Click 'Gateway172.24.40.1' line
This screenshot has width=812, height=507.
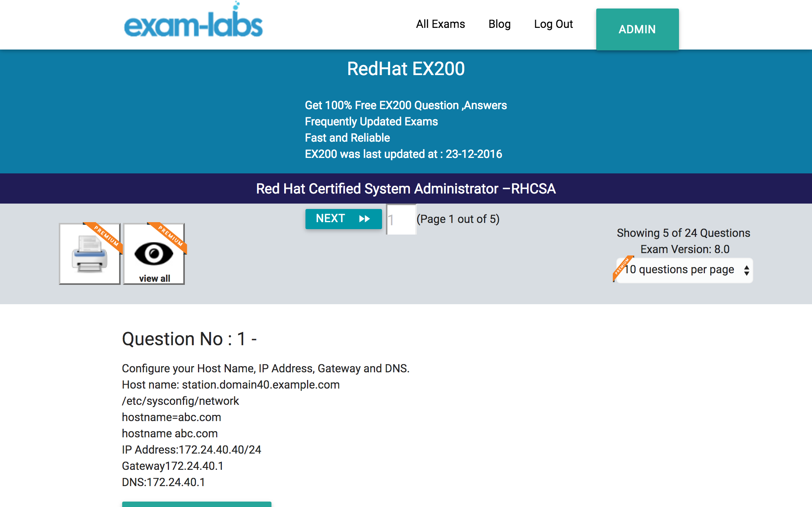[x=172, y=466]
